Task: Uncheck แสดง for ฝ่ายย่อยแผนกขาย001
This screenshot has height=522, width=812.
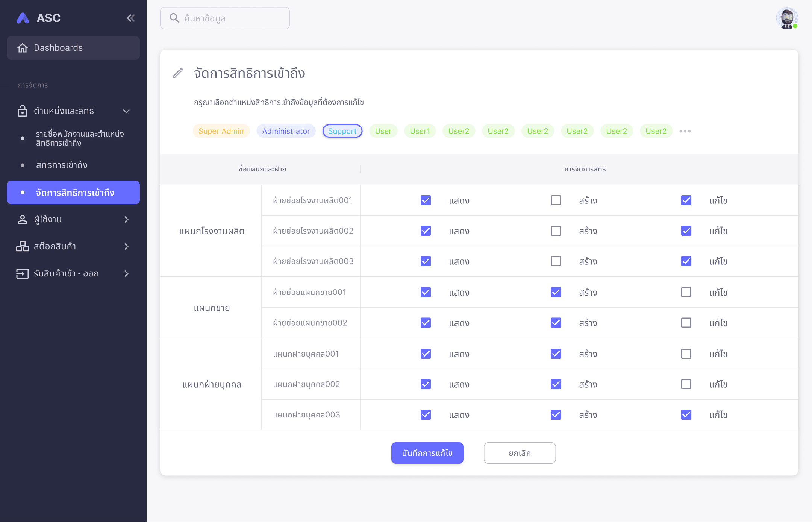Action: click(426, 292)
